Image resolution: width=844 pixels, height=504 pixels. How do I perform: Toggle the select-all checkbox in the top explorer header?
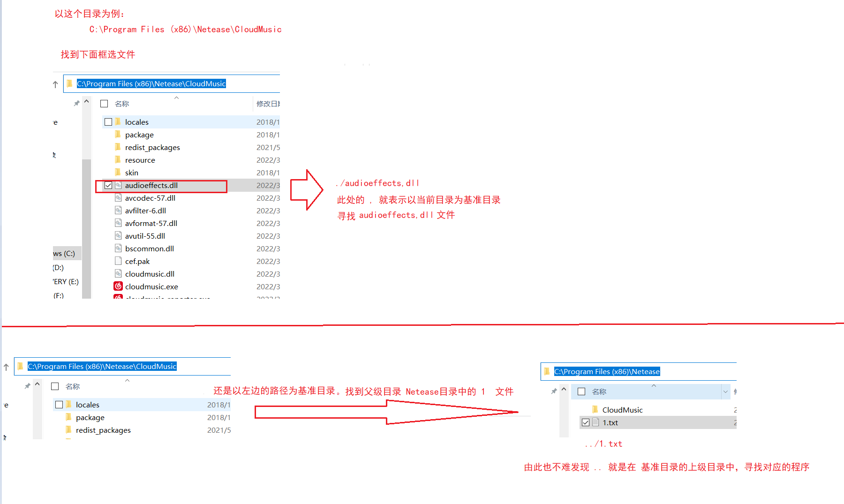[x=104, y=104]
